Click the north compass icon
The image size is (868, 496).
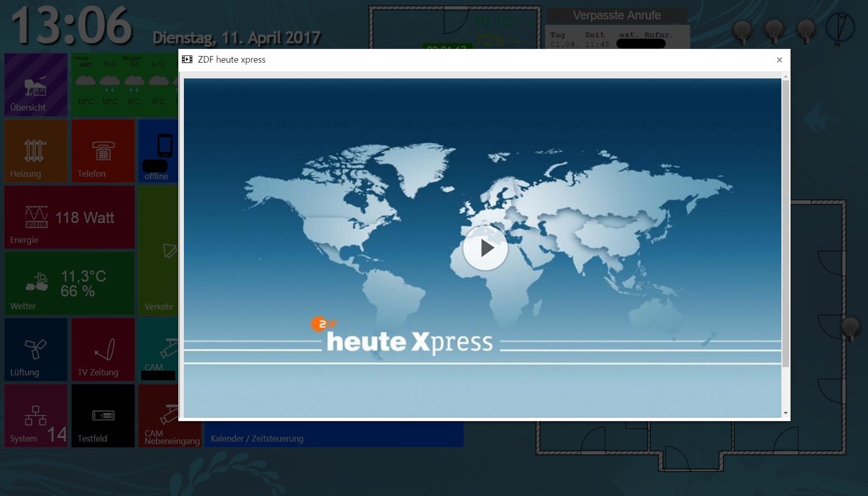(839, 29)
